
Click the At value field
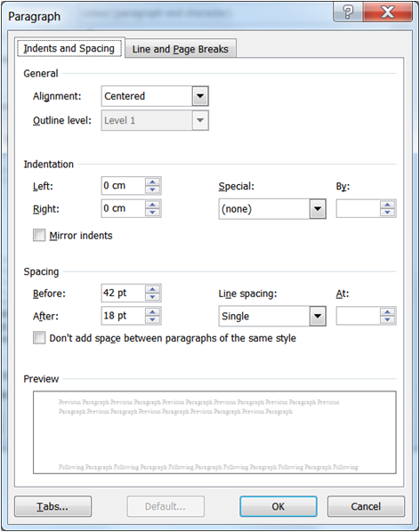(x=358, y=316)
